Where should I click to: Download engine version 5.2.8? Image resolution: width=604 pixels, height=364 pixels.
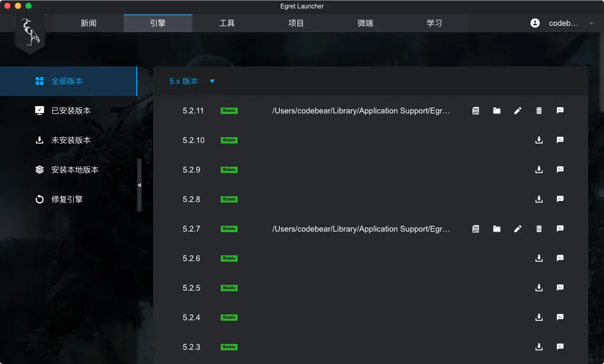539,199
